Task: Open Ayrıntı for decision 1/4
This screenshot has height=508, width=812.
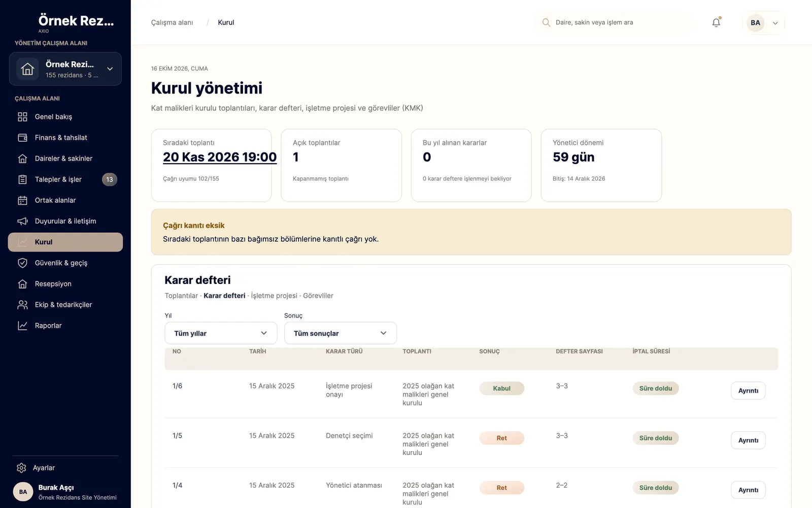Action: coord(748,490)
